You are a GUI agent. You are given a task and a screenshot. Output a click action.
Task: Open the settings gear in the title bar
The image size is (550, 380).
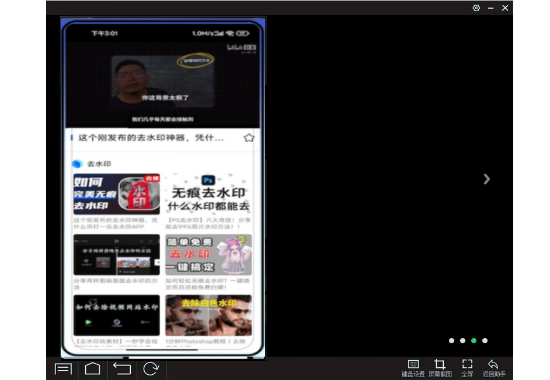(x=476, y=8)
